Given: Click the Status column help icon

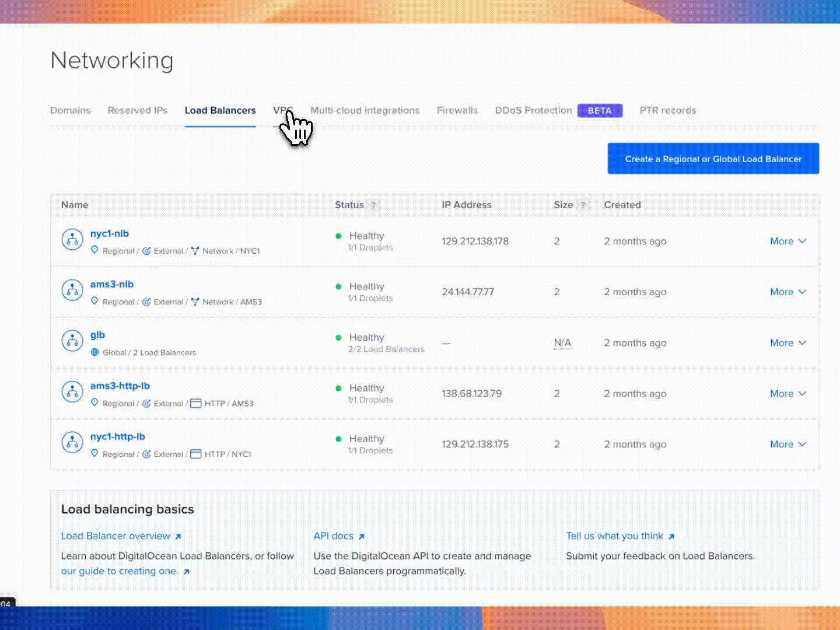Looking at the screenshot, I should [x=374, y=205].
